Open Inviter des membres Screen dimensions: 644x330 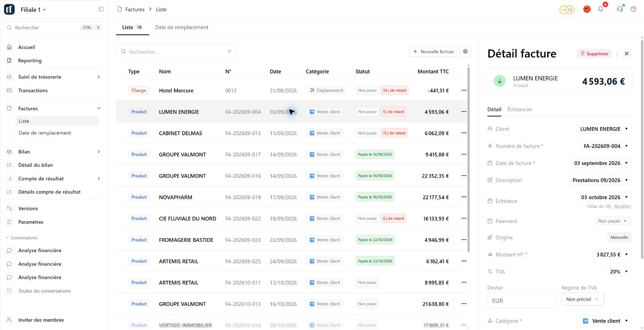pyautogui.click(x=41, y=320)
